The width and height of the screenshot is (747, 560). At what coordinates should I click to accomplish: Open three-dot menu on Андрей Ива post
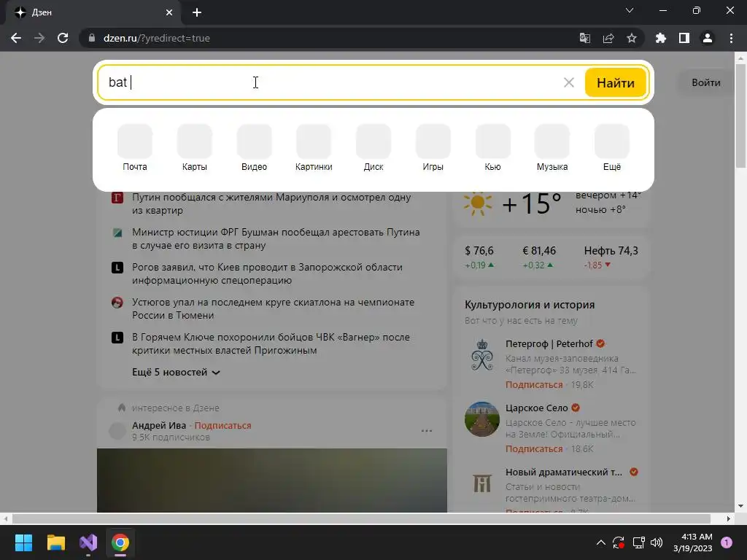(x=426, y=430)
